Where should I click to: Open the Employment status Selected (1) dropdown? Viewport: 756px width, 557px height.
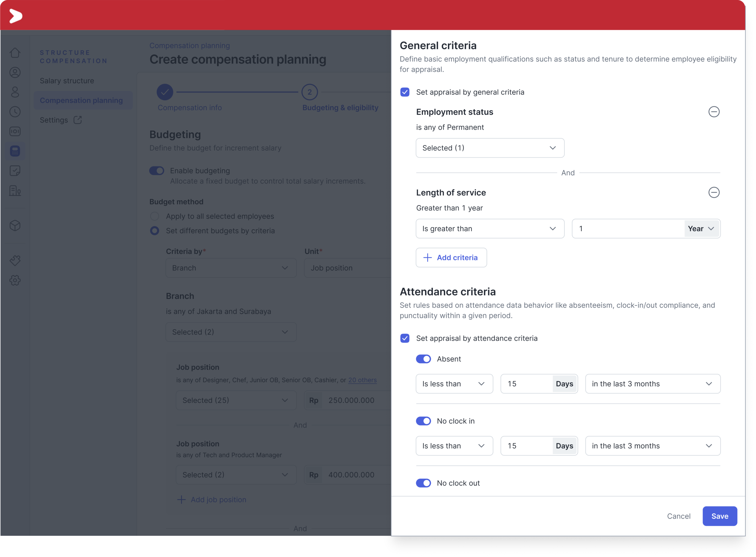click(490, 148)
